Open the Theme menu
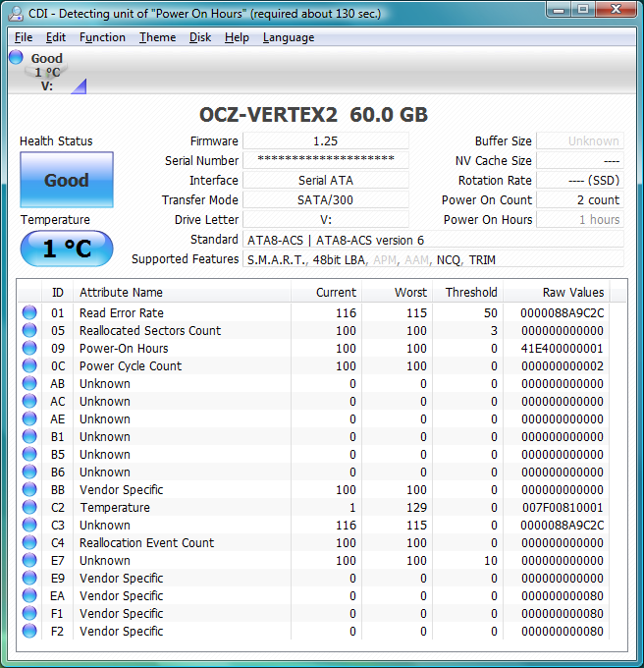 pyautogui.click(x=157, y=37)
